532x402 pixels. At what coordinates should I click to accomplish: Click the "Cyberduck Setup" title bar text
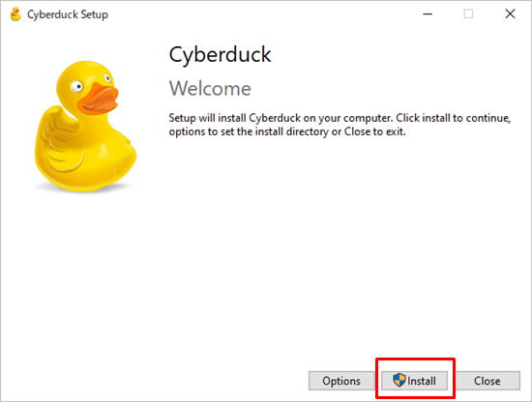coord(68,14)
